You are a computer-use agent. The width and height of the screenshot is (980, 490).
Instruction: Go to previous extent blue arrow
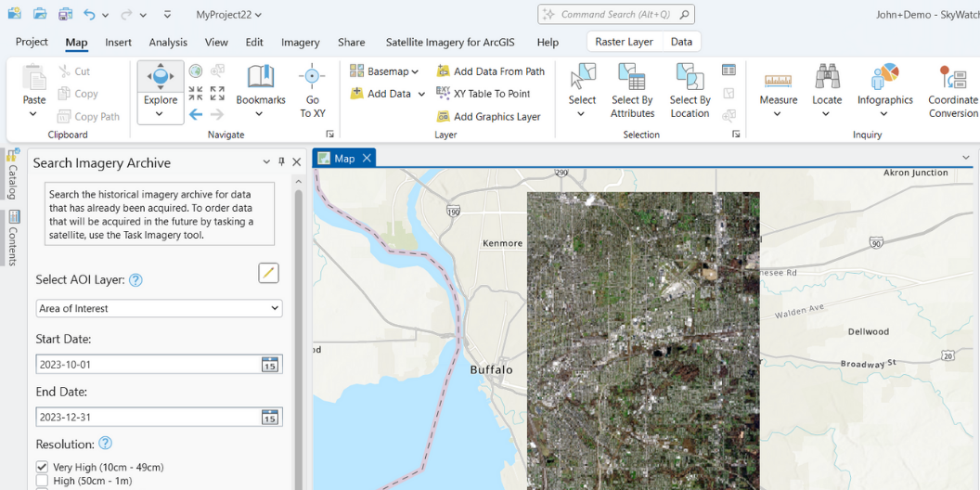tap(196, 114)
